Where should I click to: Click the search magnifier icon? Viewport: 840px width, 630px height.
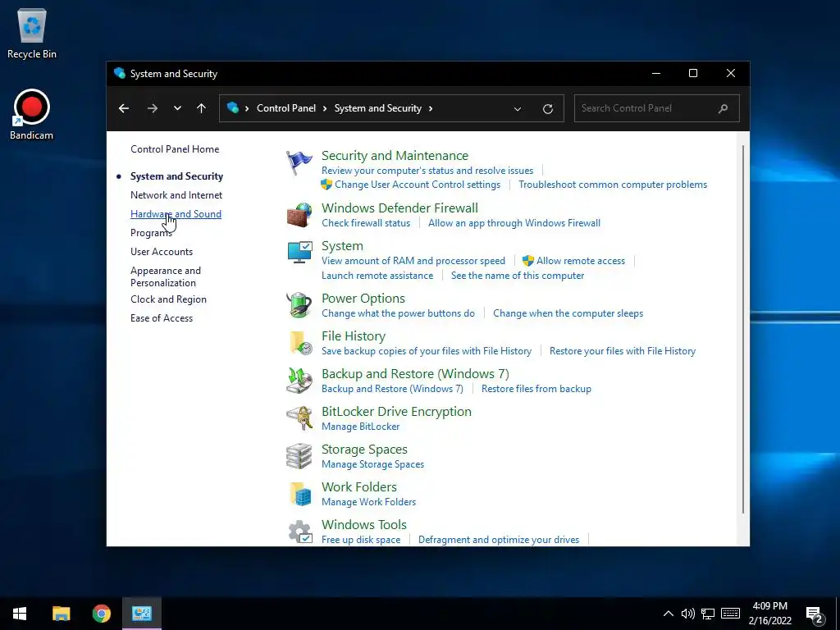(x=723, y=108)
